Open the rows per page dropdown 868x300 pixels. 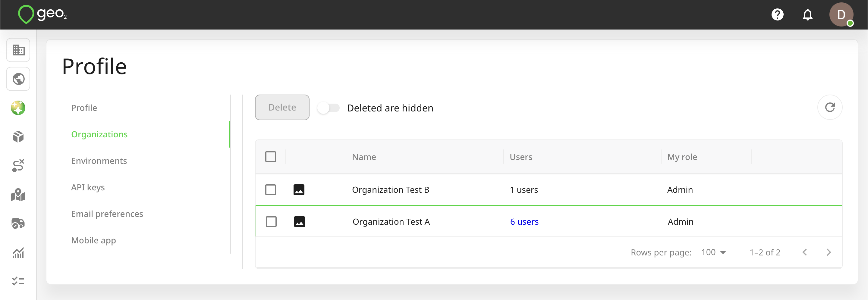[x=713, y=252]
